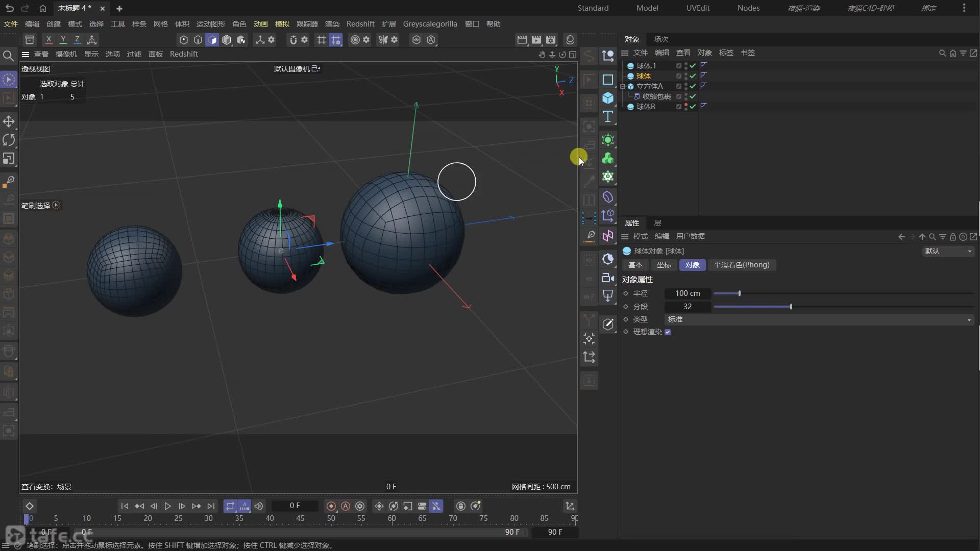Click the Enable Axis icon
This screenshot has height=551, width=980.
260,40
